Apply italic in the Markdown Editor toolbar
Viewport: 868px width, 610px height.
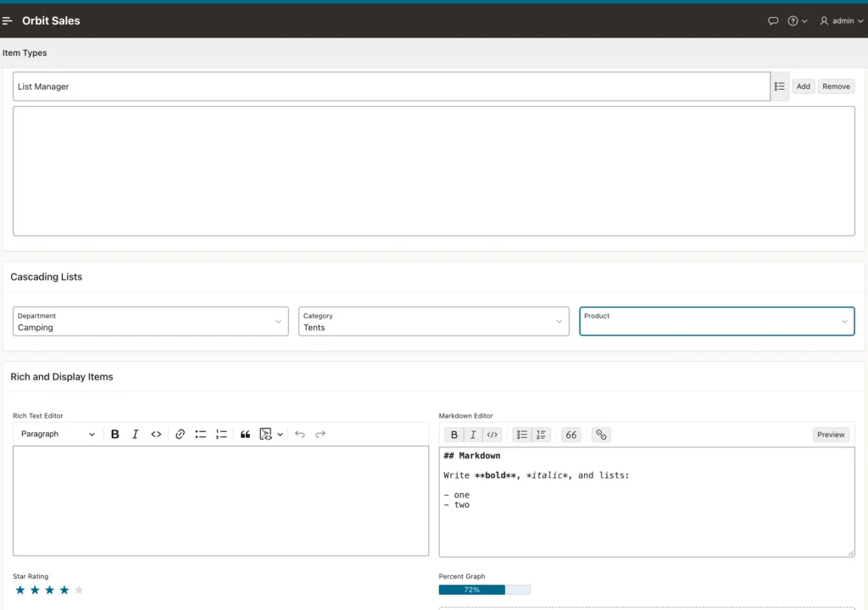pyautogui.click(x=473, y=435)
